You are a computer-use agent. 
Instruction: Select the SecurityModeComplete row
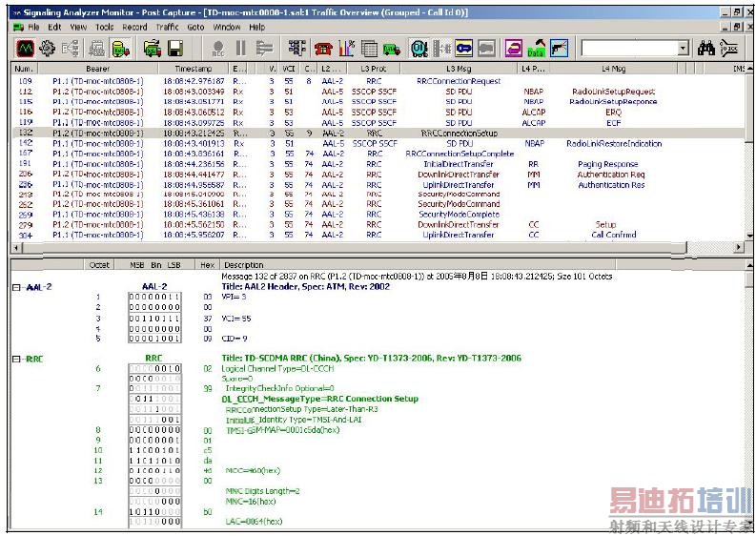[378, 215]
